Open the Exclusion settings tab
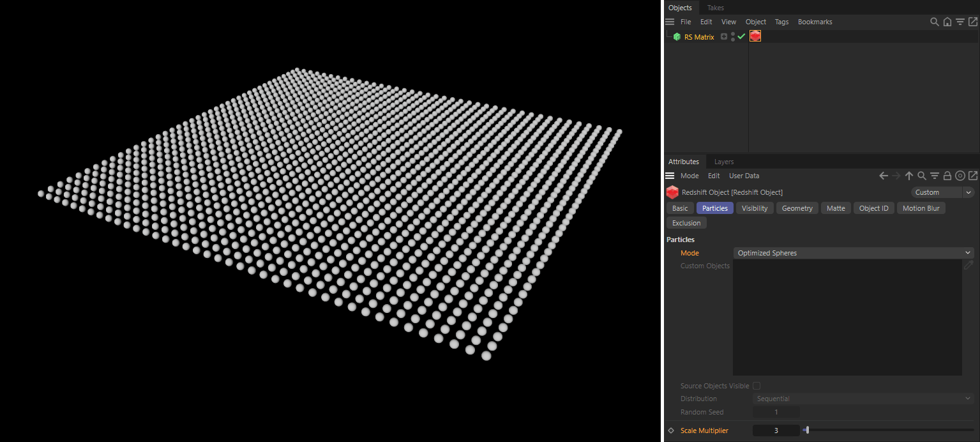This screenshot has height=442, width=980. click(686, 222)
